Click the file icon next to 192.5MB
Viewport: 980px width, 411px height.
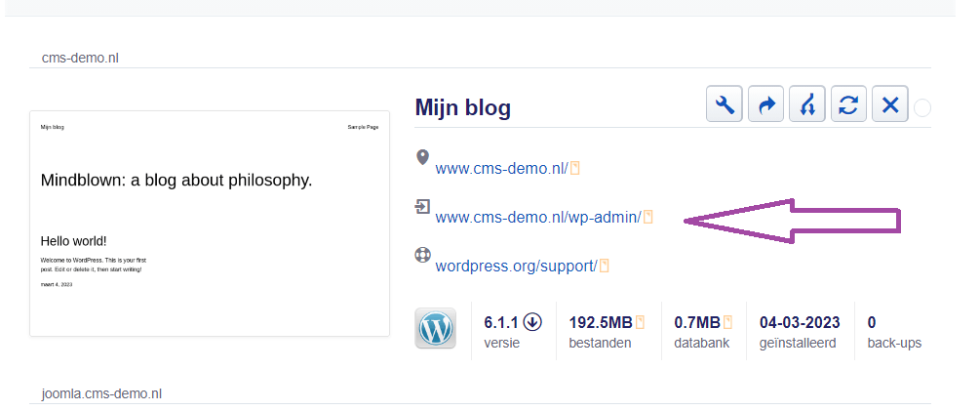640,323
